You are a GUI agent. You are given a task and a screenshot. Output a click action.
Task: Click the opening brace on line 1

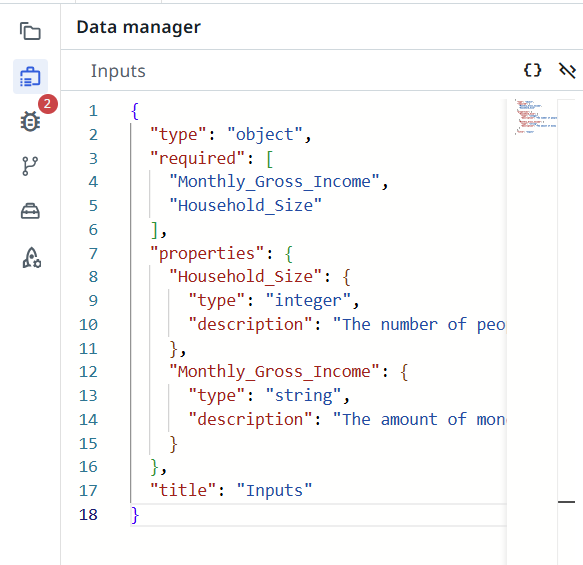[x=135, y=111]
